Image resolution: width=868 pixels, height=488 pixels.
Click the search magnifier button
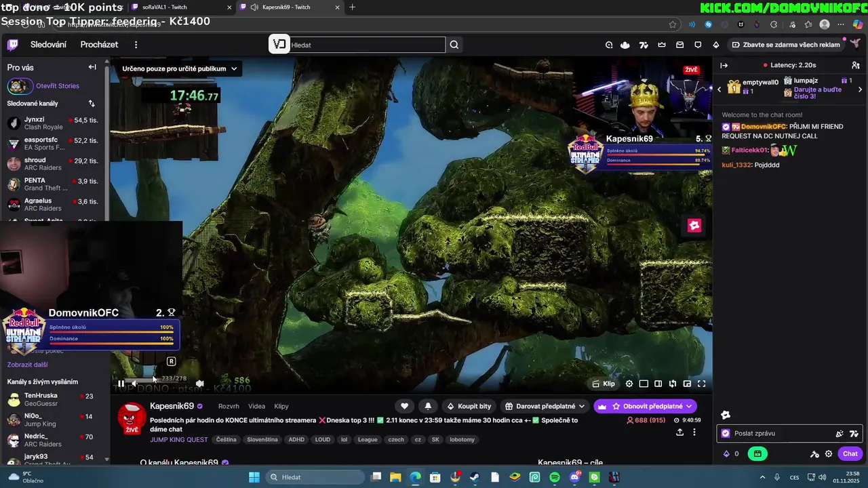click(x=454, y=45)
